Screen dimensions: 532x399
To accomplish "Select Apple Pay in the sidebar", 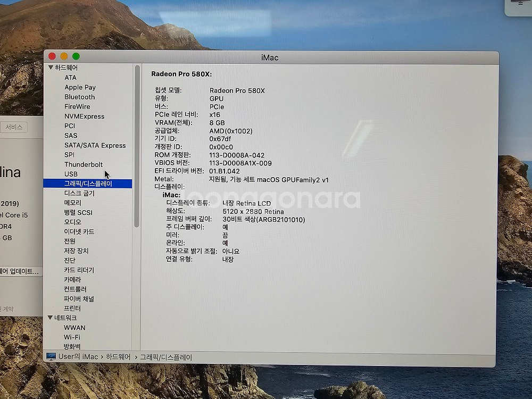I will pos(80,87).
